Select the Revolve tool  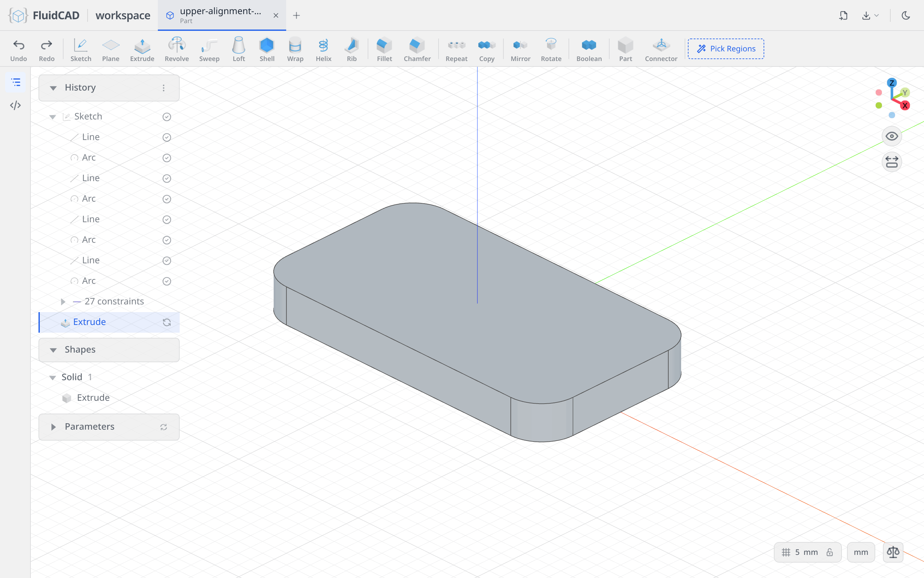point(177,49)
